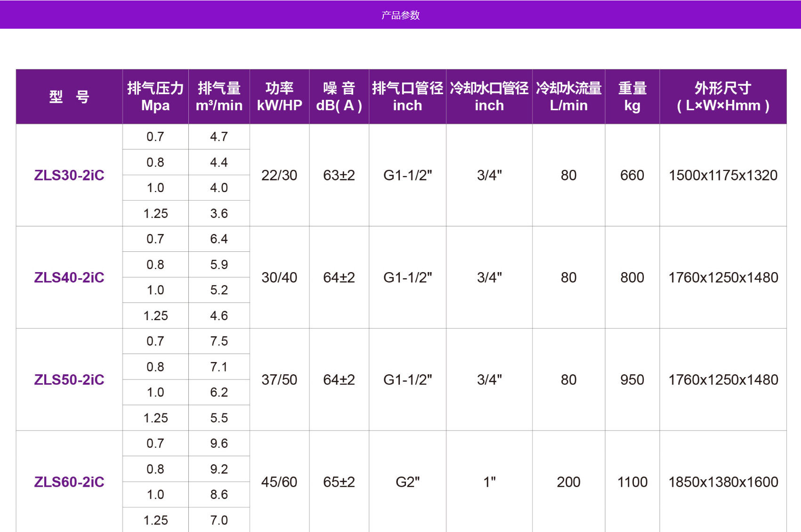The height and width of the screenshot is (532, 801).
Task: Click the 7.1 air displacement value
Action: pos(219,366)
